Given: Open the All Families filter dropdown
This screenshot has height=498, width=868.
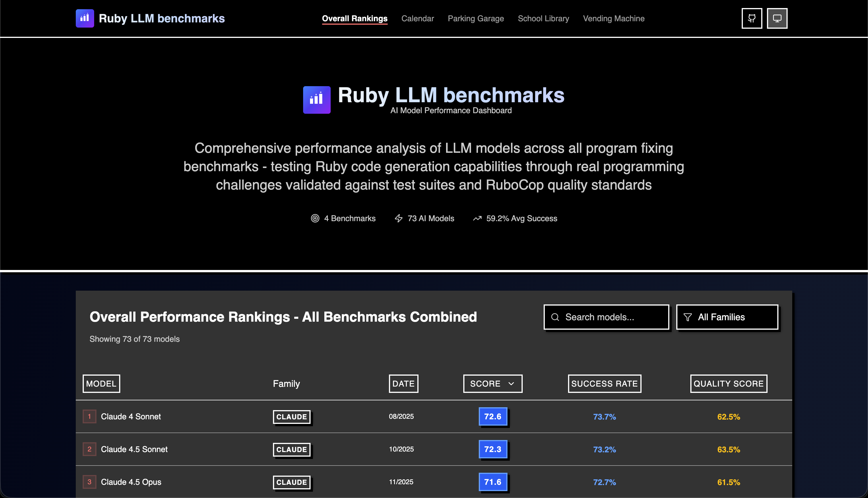Looking at the screenshot, I should [x=727, y=317].
